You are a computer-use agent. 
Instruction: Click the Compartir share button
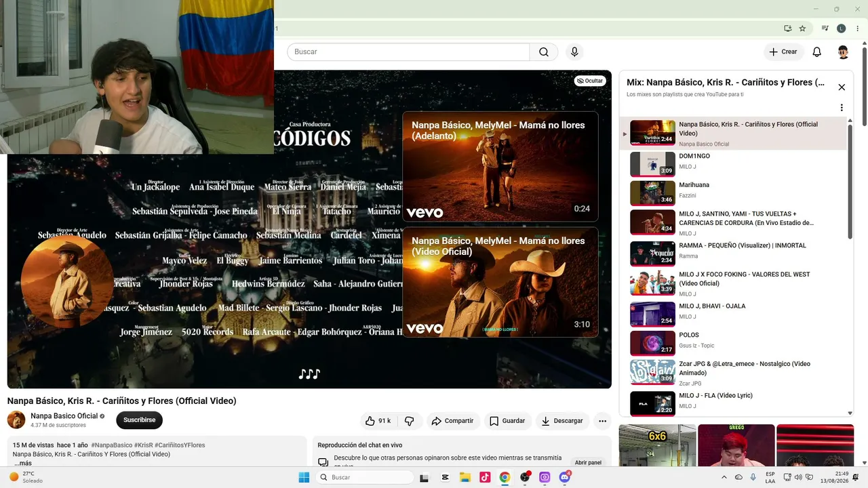pos(452,421)
